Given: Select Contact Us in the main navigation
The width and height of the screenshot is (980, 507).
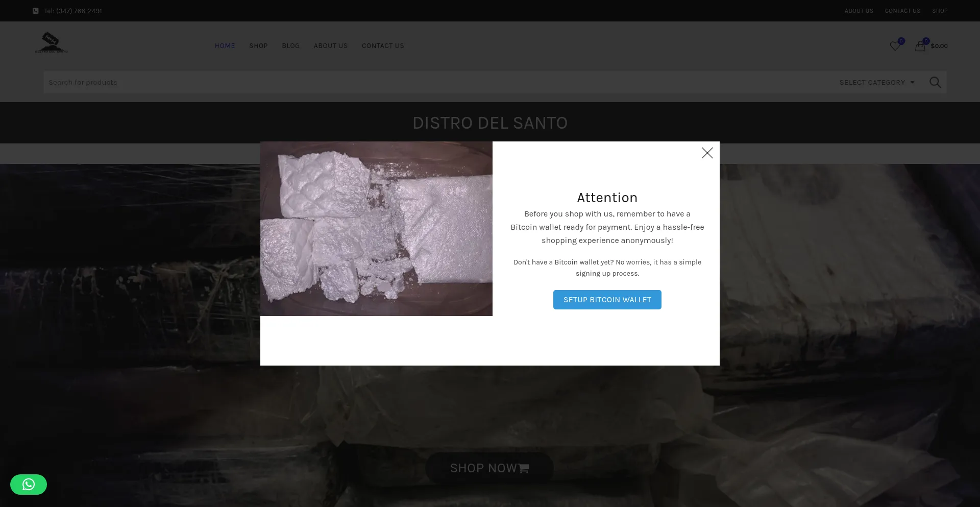Looking at the screenshot, I should click(383, 46).
